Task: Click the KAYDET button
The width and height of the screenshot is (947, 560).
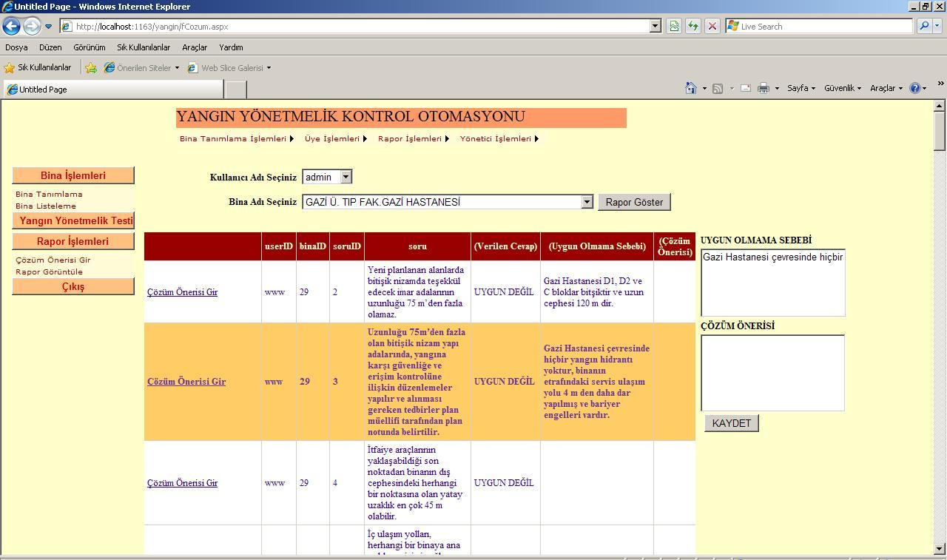Action: point(732,423)
